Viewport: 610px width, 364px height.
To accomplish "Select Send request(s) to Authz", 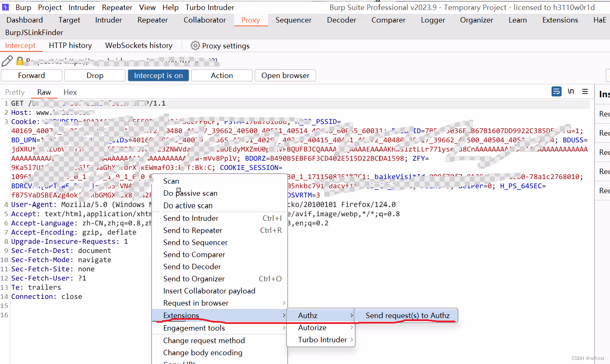I will pos(407,316).
